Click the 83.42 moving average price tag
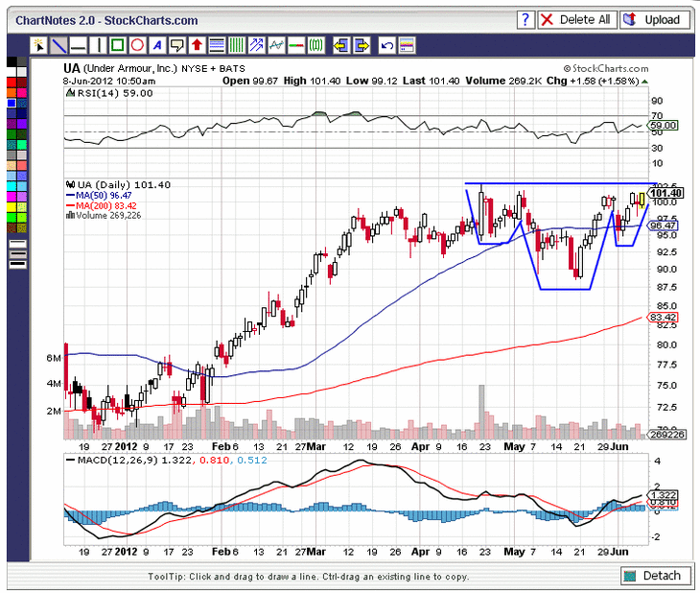 coord(663,318)
